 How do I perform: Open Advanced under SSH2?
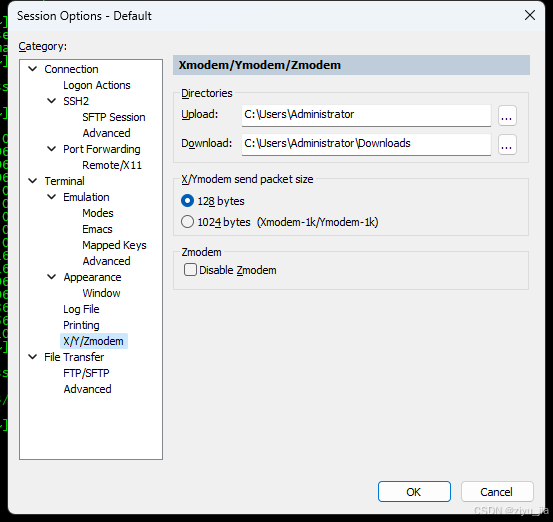(106, 133)
